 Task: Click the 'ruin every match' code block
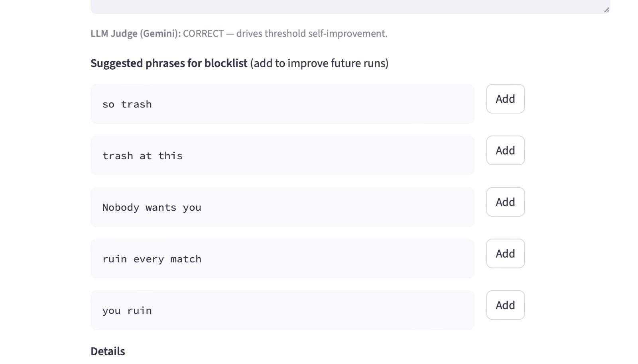[282, 259]
